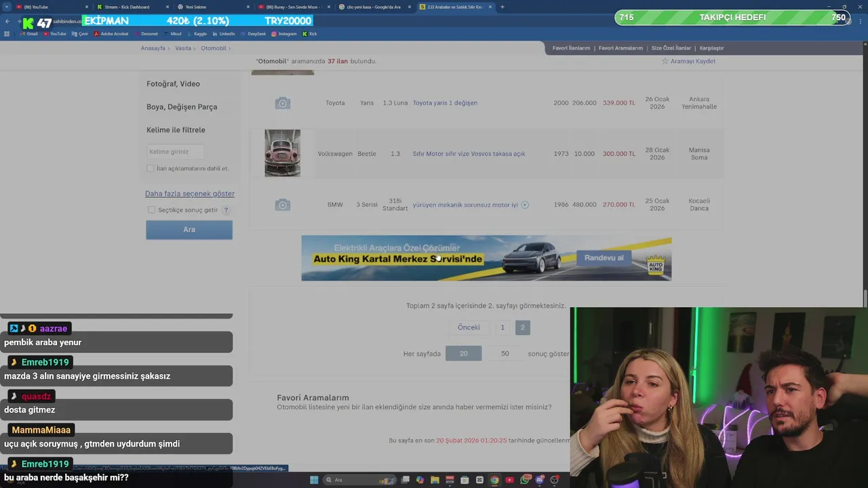Expand the Boya, Değişen Parça filter

click(182, 107)
